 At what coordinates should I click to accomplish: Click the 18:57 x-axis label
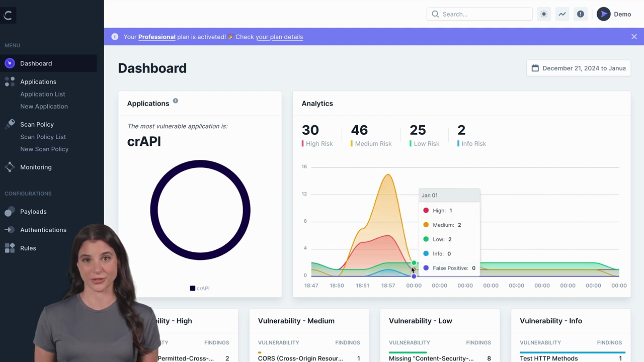(x=388, y=285)
